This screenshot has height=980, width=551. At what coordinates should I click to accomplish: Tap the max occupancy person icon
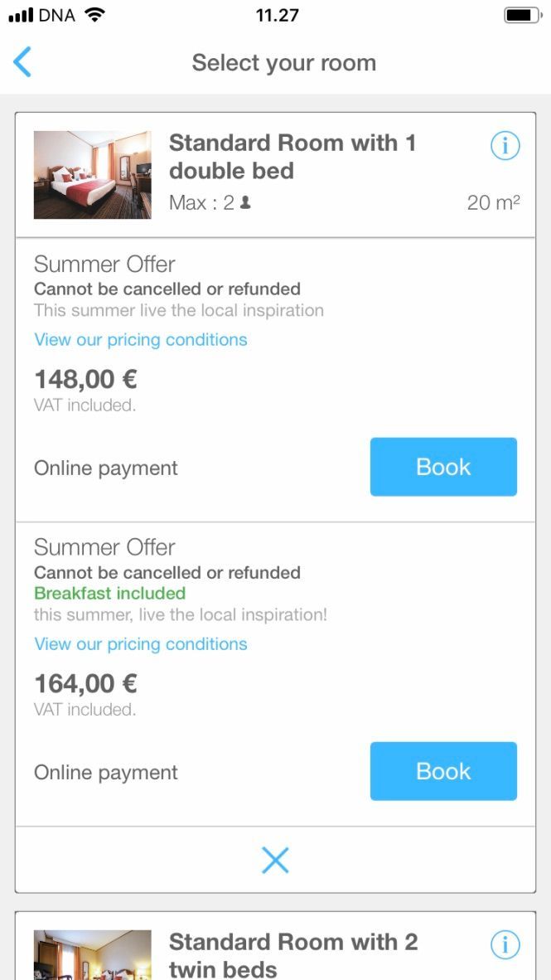[246, 202]
